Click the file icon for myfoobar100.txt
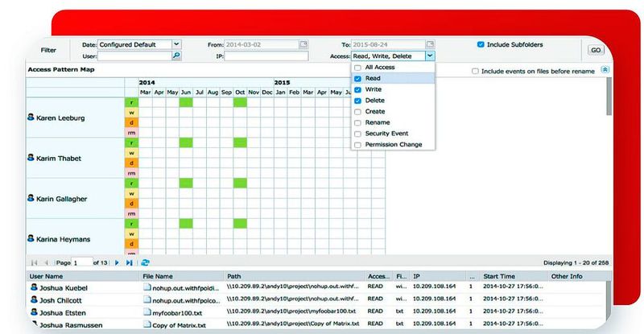The image size is (644, 334). [x=147, y=311]
